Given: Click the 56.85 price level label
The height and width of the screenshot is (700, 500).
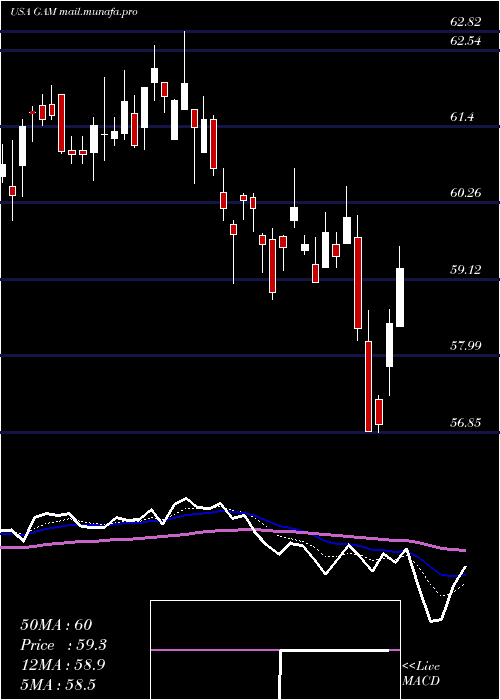Looking at the screenshot, I should (466, 422).
